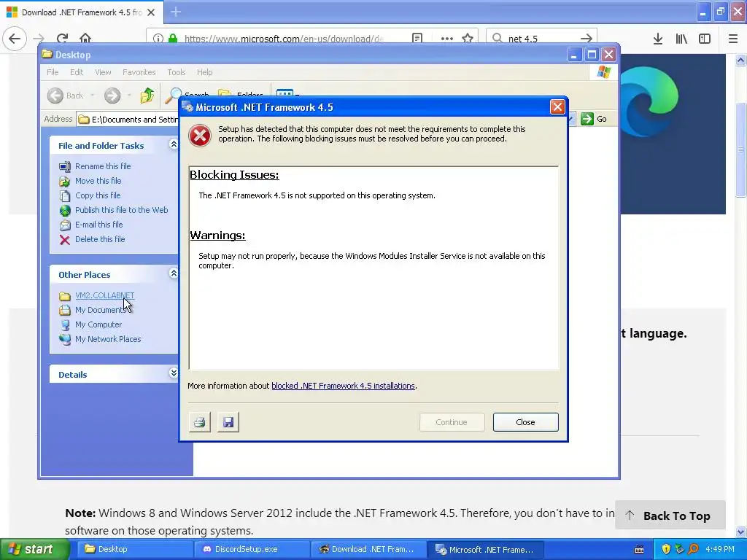Open the Firefox downloads arrow icon
The width and height of the screenshot is (747, 560).
point(658,39)
